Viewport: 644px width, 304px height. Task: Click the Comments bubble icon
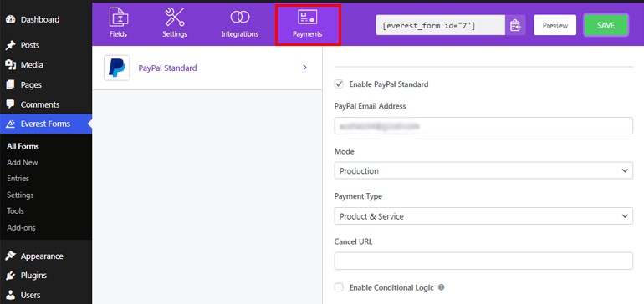pyautogui.click(x=11, y=104)
